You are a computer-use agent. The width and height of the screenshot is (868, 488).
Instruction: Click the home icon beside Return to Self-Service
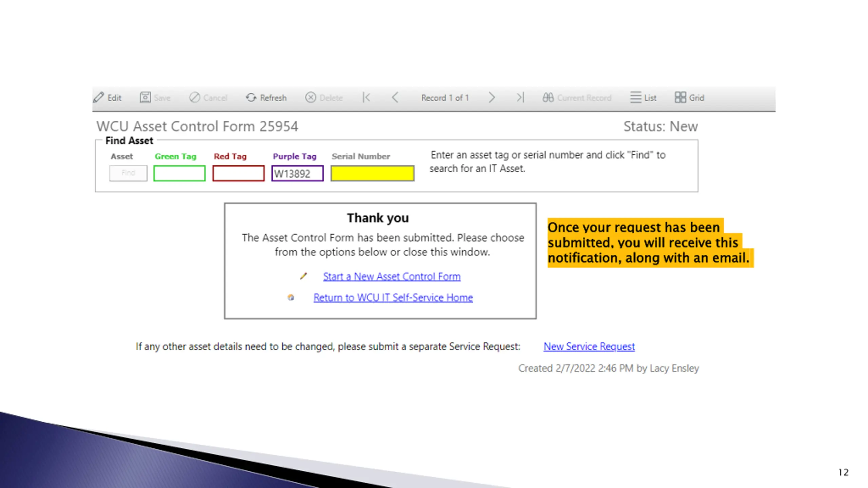coord(291,298)
